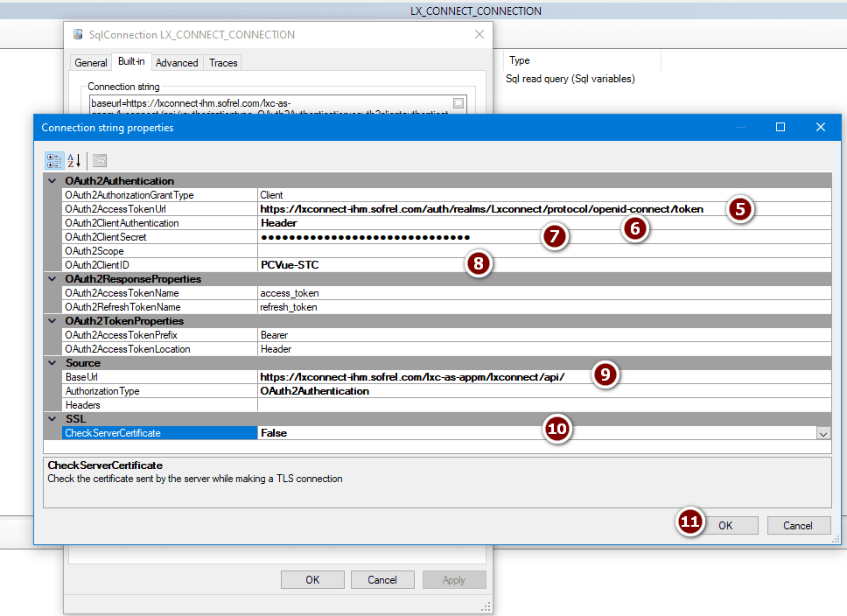847x616 pixels.
Task: Cancel the Connection string properties dialog
Action: (x=798, y=526)
